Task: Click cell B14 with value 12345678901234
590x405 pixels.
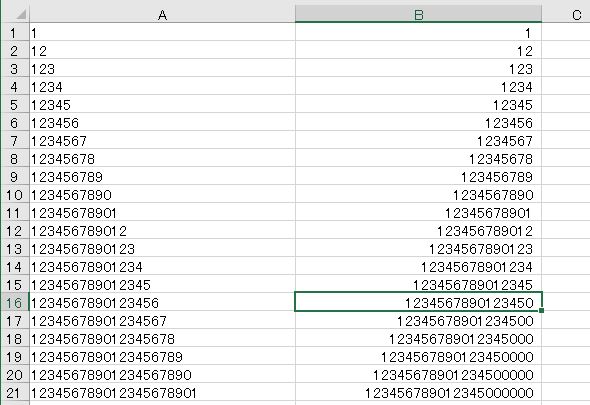Action: [x=418, y=266]
